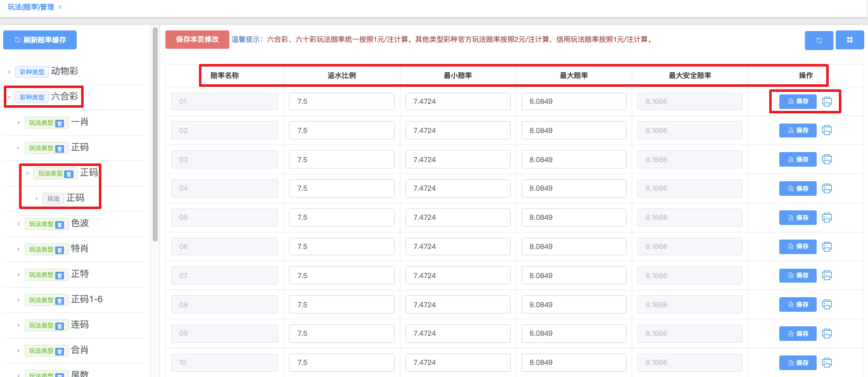Click the 刷新赔率缓存 button

point(40,40)
